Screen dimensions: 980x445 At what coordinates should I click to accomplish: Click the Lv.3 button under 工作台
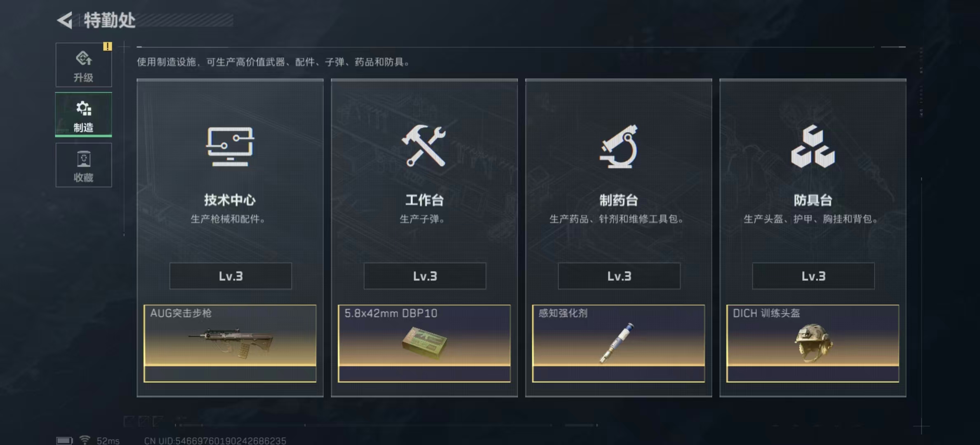[x=425, y=276]
